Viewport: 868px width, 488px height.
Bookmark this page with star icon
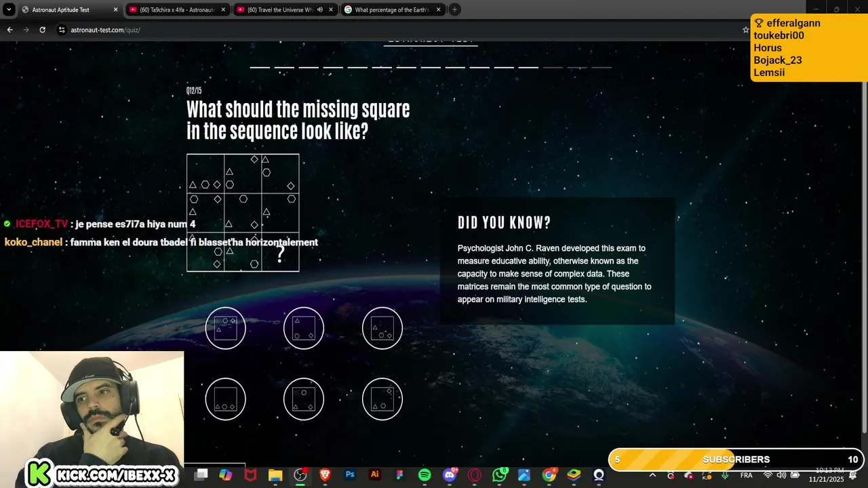(x=745, y=30)
